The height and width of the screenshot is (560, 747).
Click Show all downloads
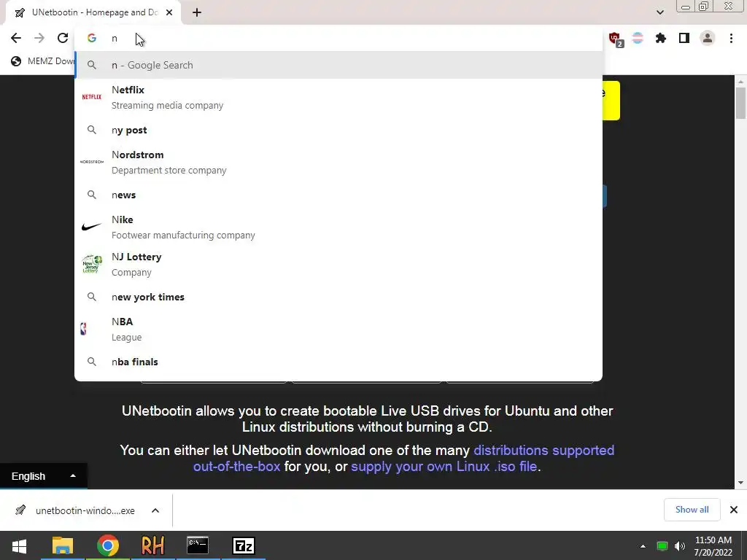[x=692, y=510]
